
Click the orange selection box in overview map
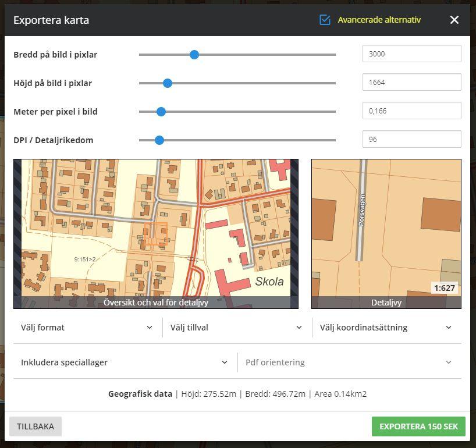[x=156, y=234]
